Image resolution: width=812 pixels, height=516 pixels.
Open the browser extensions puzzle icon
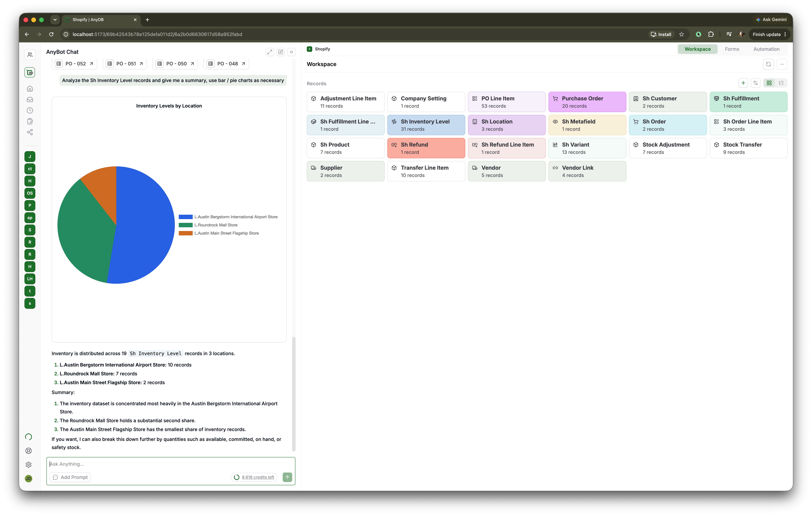click(x=711, y=34)
